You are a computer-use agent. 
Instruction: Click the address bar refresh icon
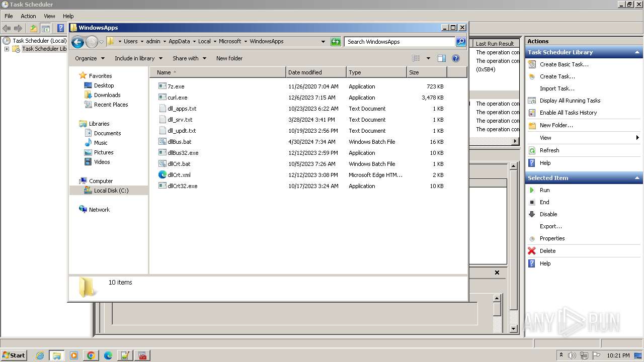click(336, 42)
